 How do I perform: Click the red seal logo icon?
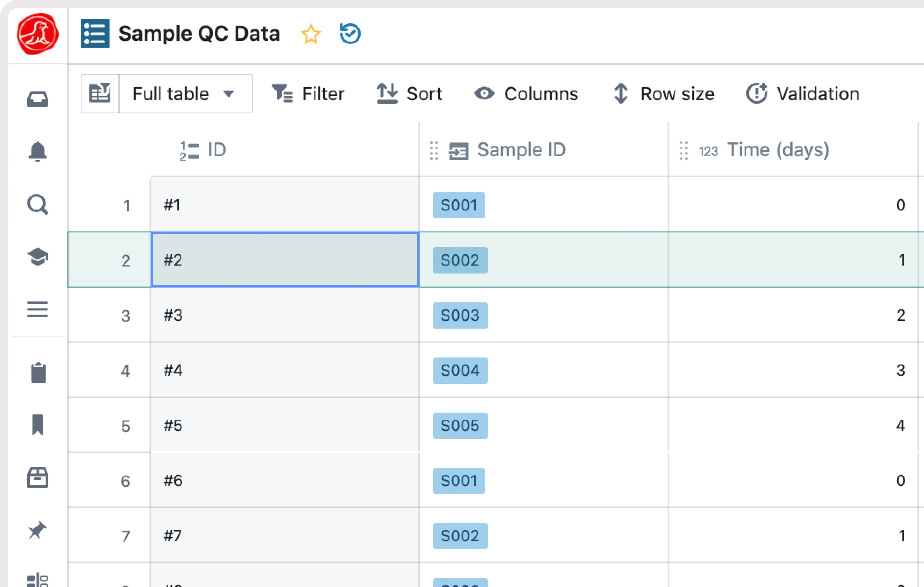point(38,34)
